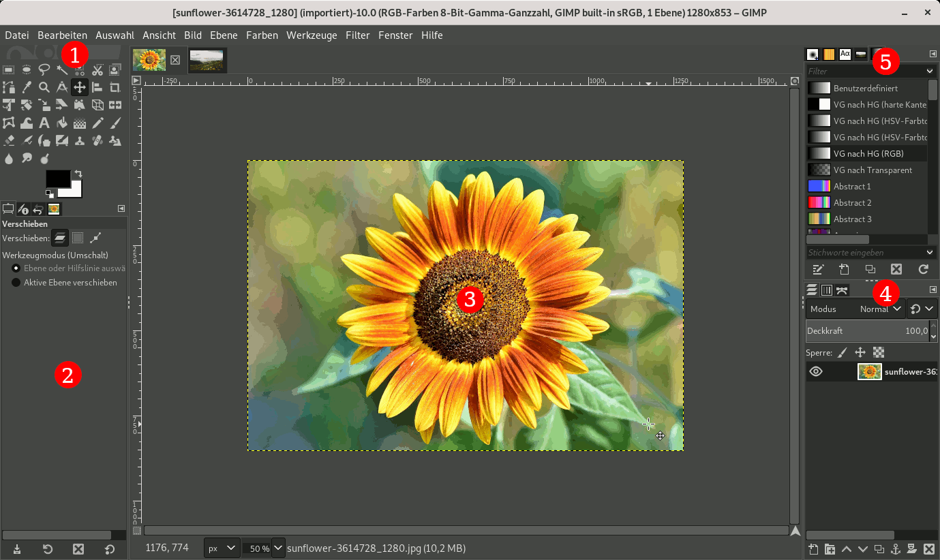Select the Scissors select tool
The image size is (940, 560).
pos(97,69)
